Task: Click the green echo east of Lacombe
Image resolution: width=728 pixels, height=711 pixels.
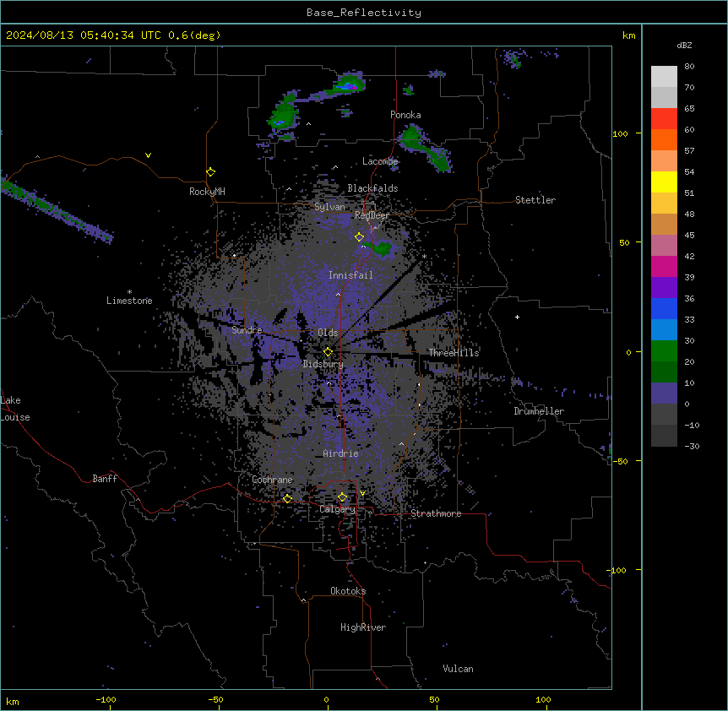Action: pos(425,149)
